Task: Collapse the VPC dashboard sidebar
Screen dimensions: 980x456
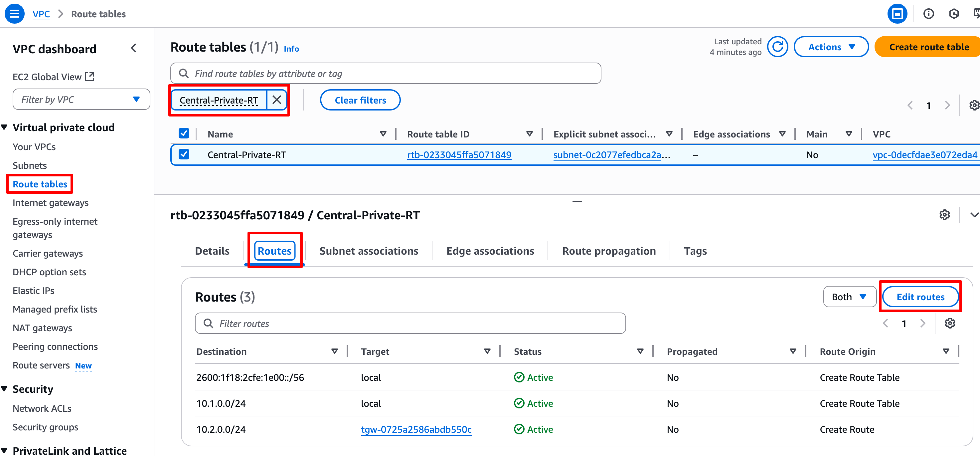Action: (x=134, y=48)
